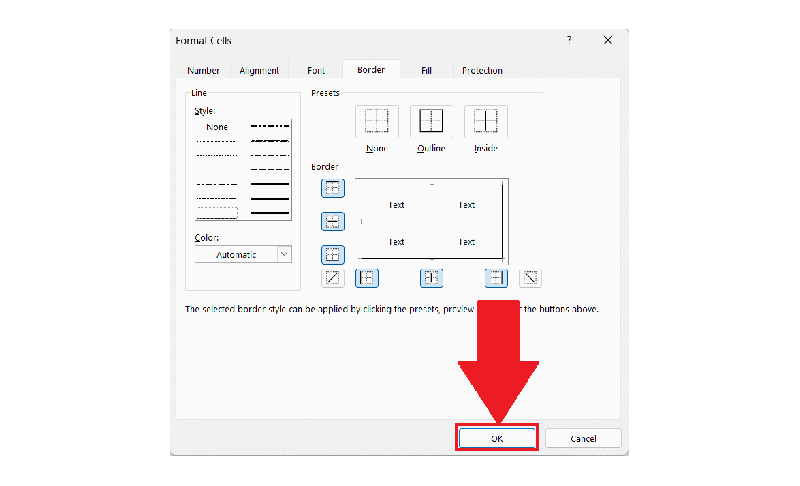Toggle the left border button
This screenshot has height=486, width=800.
367,278
